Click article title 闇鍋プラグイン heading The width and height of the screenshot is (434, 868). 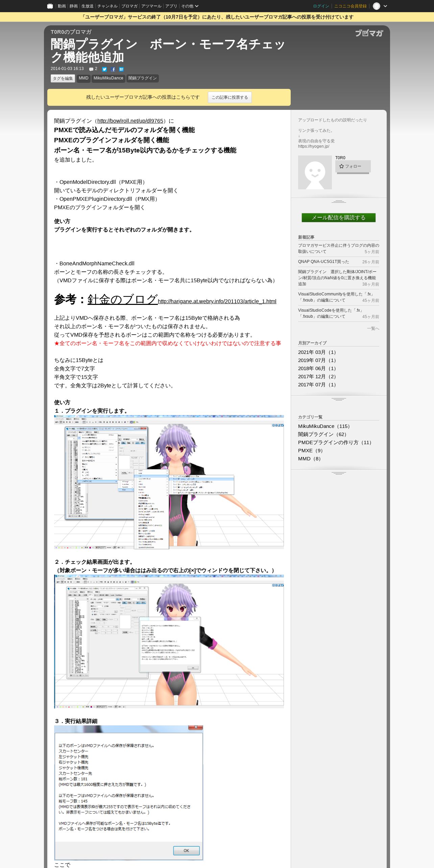[x=168, y=51]
